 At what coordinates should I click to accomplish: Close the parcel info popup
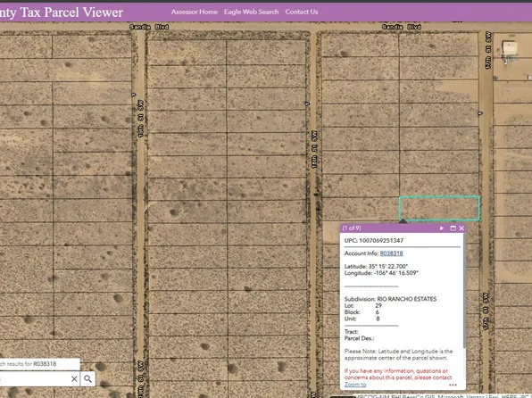click(x=461, y=228)
